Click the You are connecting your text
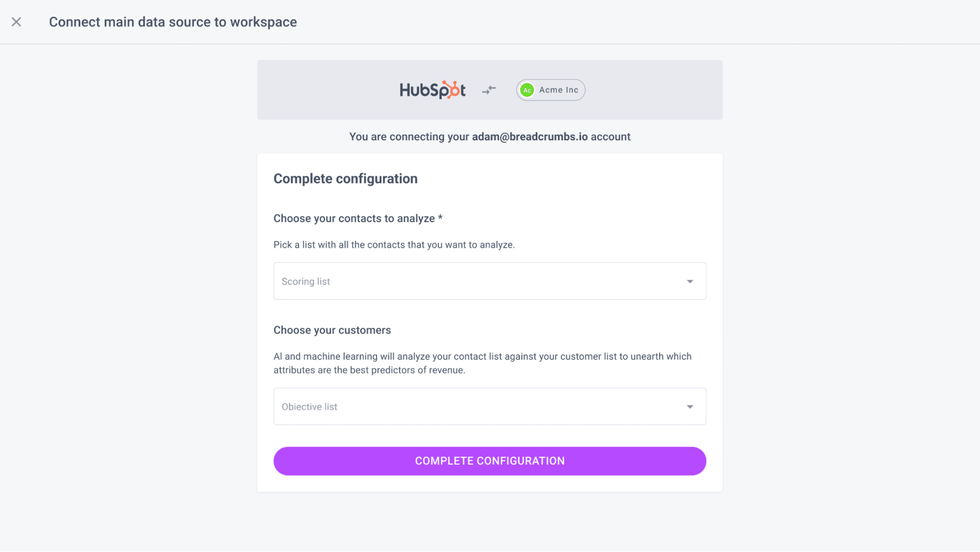Screen dimensions: 980x552 pyautogui.click(x=409, y=137)
